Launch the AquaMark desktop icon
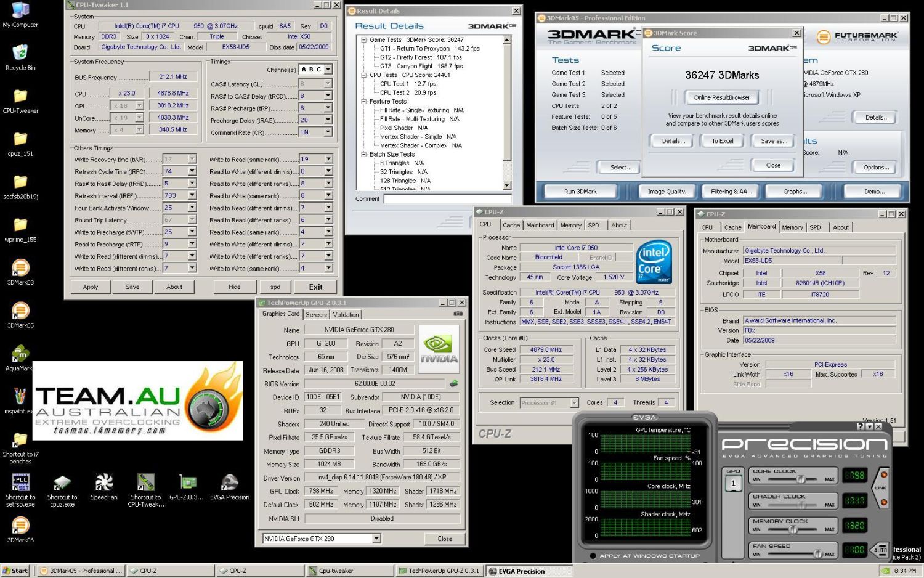924x578 pixels. (x=19, y=359)
